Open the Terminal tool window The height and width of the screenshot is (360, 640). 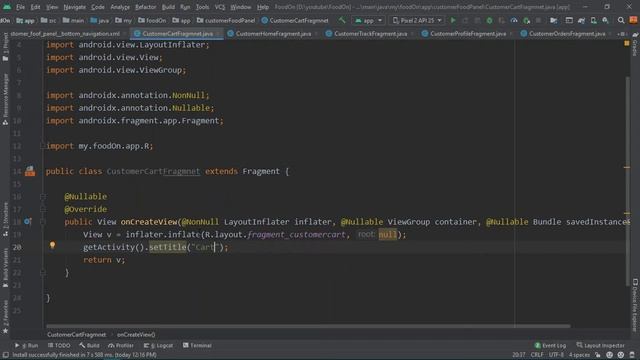click(197, 345)
